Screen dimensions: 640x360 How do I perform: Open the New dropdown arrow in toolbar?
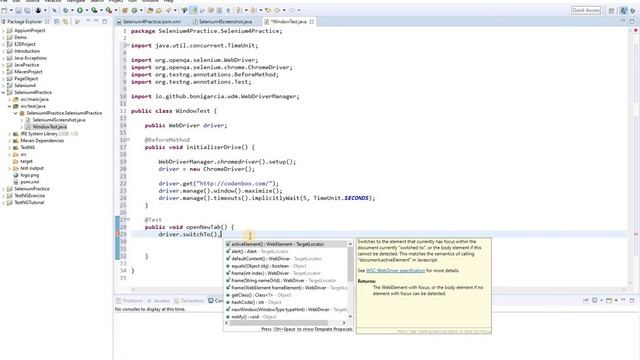coord(11,10)
